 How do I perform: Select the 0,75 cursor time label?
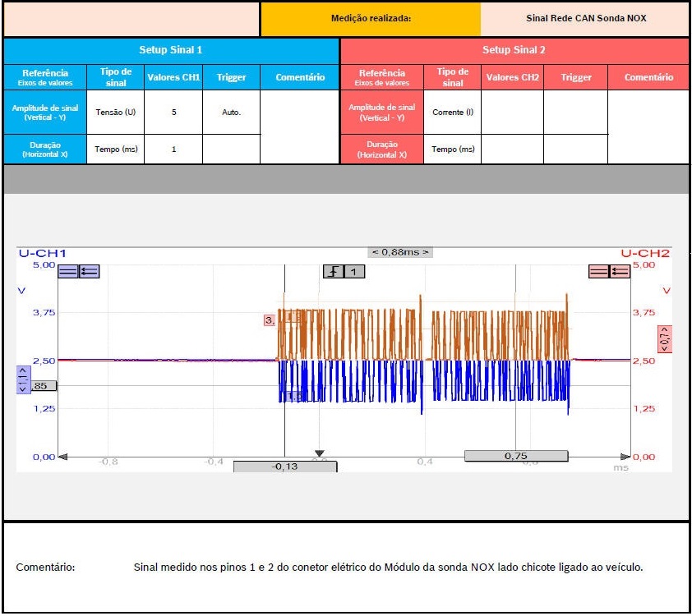click(x=515, y=456)
